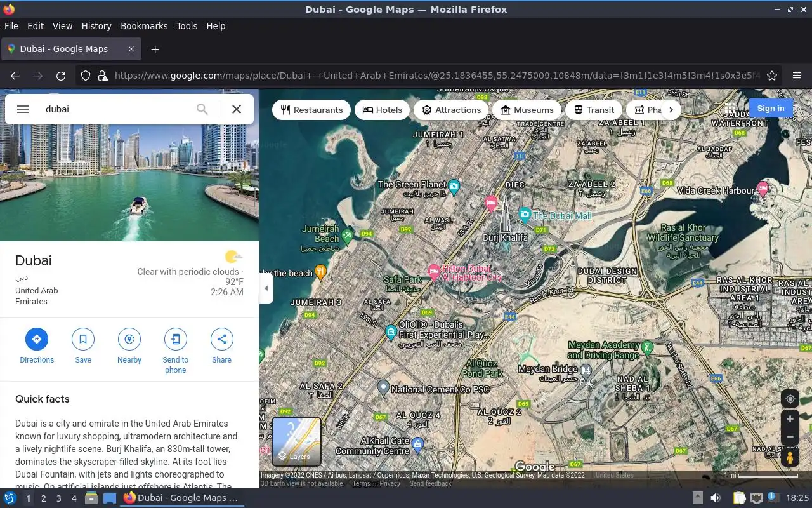Screen dimensions: 812x508
Task: Reload the current page
Action: tap(61, 76)
